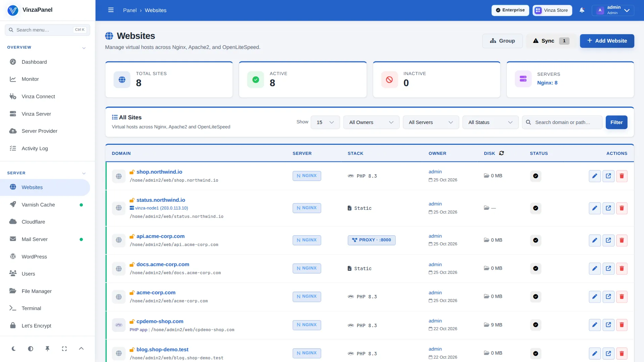
Task: Toggle the status check for docs.acme-corp.com
Action: click(536, 268)
